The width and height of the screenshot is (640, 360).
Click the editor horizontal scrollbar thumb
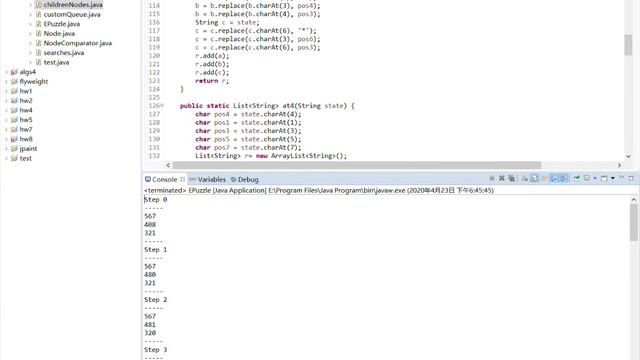tap(357, 165)
